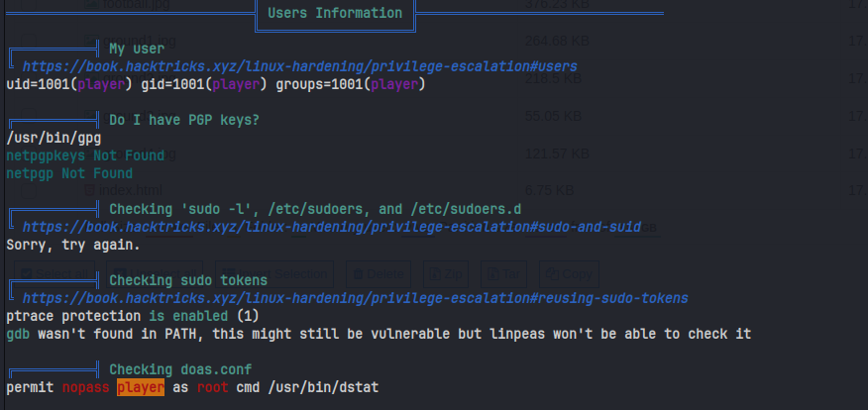Click the red 'root' word in doas rule
This screenshot has height=410, width=868.
pos(212,387)
